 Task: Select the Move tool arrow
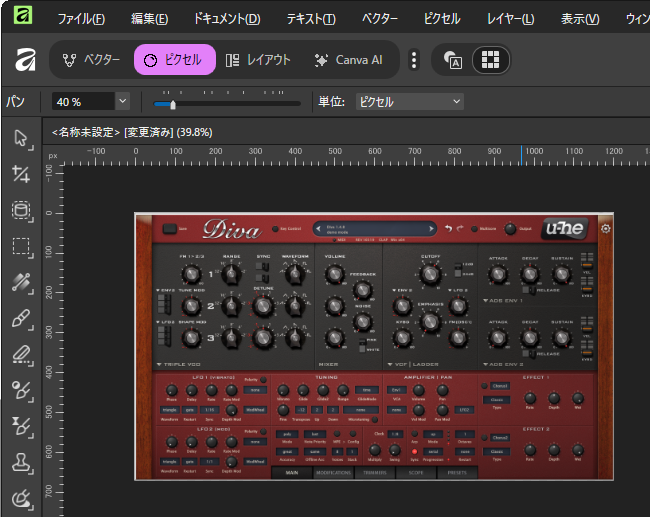20,138
